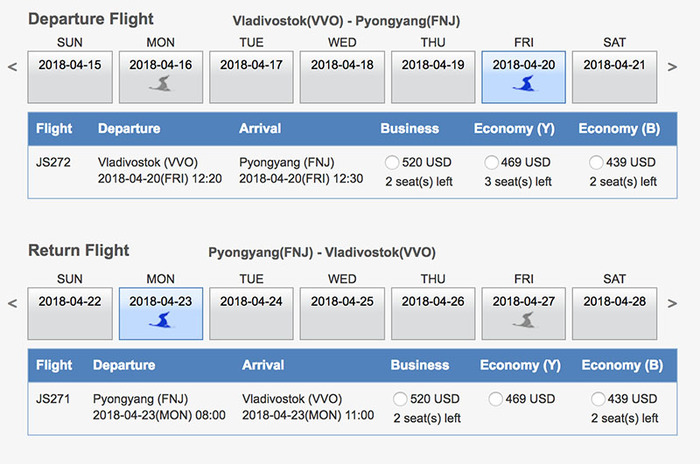700x464 pixels.
Task: Click the gray bird icon on 2018-04-27
Action: 523,322
